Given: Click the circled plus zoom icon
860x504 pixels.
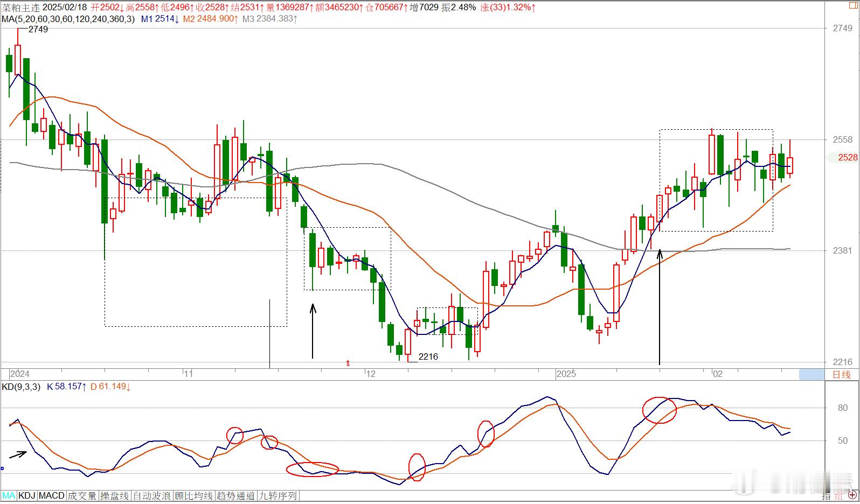Looking at the screenshot, I should tap(852, 495).
